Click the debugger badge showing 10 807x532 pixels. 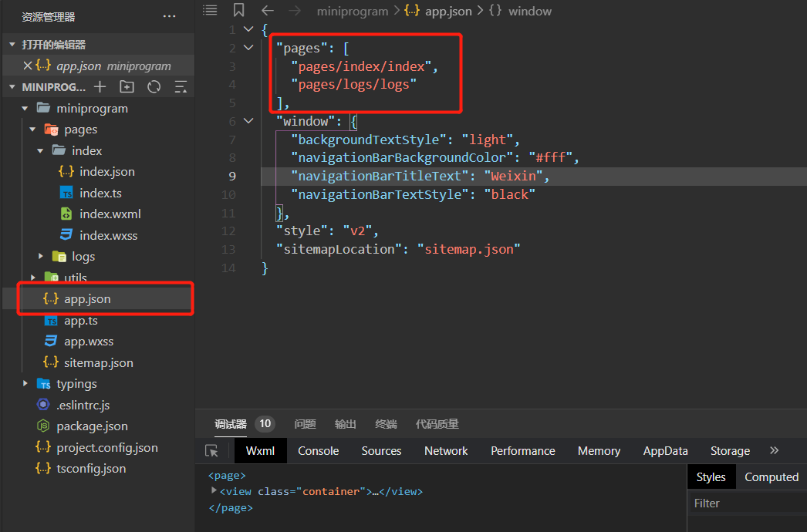(x=265, y=423)
